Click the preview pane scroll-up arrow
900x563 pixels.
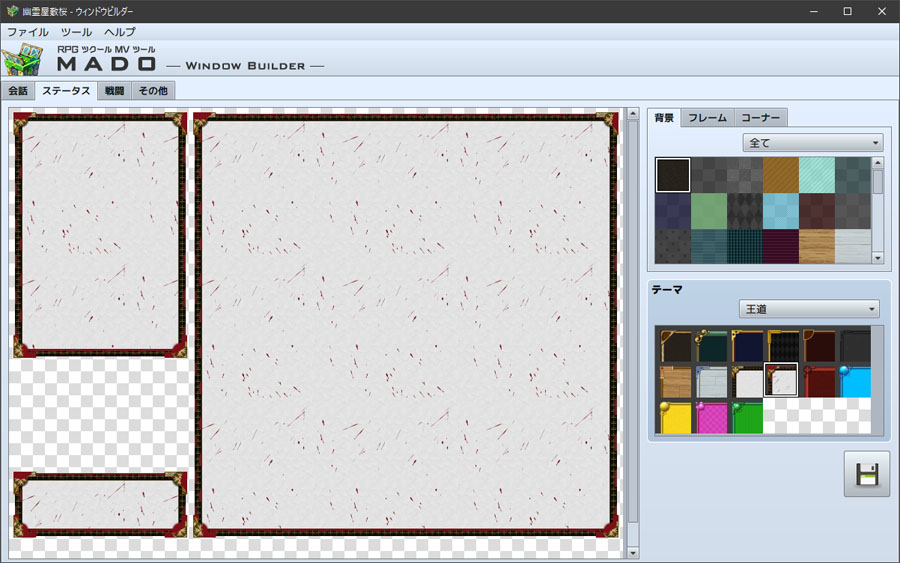pos(633,114)
